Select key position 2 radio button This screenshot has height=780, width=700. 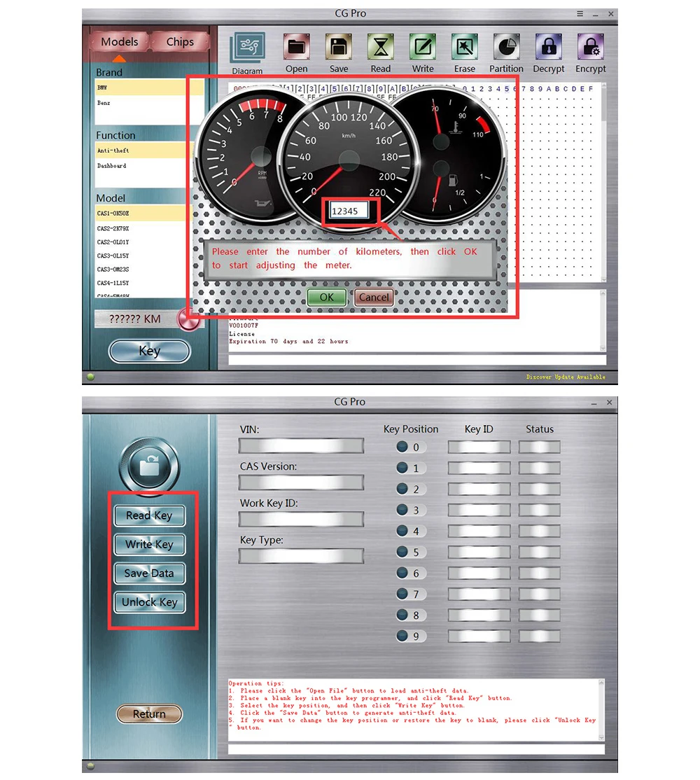pyautogui.click(x=402, y=489)
